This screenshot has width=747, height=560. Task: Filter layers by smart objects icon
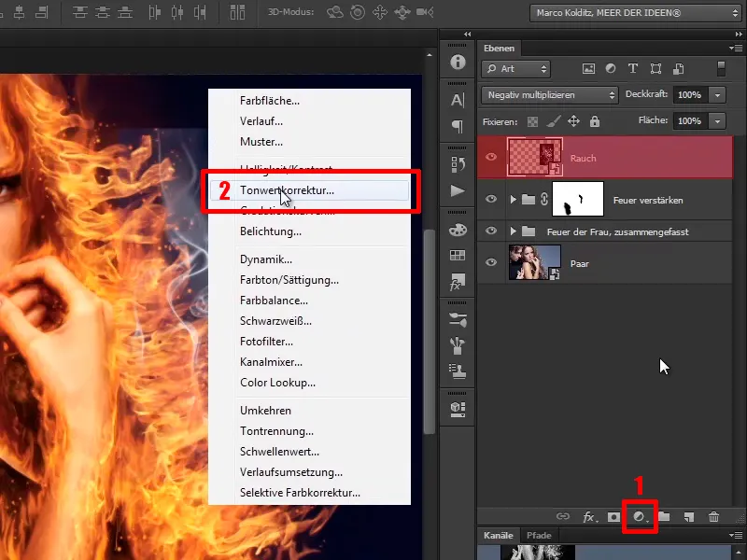(679, 68)
